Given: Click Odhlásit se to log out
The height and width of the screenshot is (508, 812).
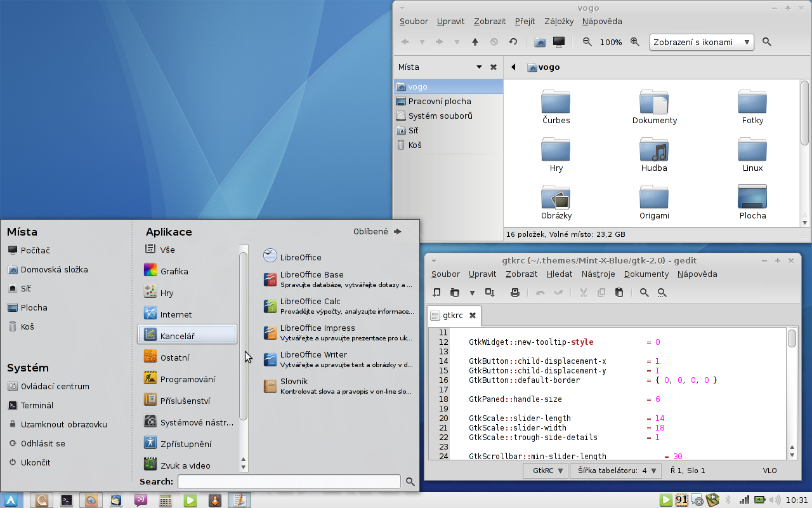Looking at the screenshot, I should click(37, 443).
